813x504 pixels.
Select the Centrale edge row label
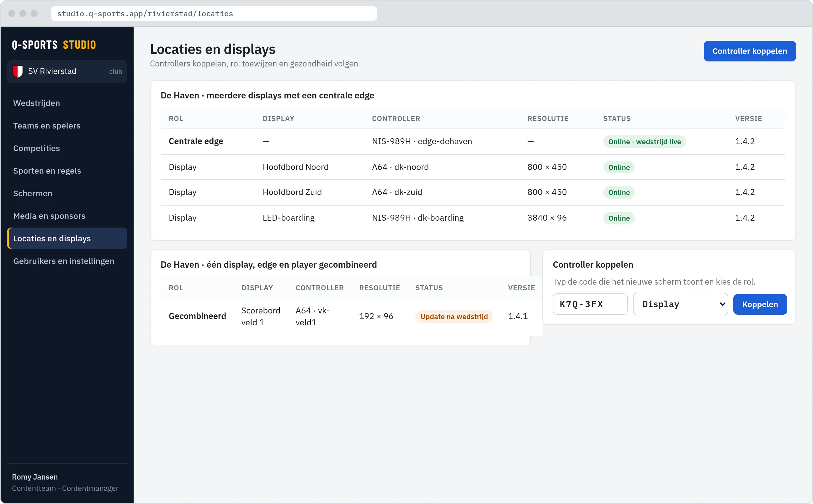coord(196,141)
